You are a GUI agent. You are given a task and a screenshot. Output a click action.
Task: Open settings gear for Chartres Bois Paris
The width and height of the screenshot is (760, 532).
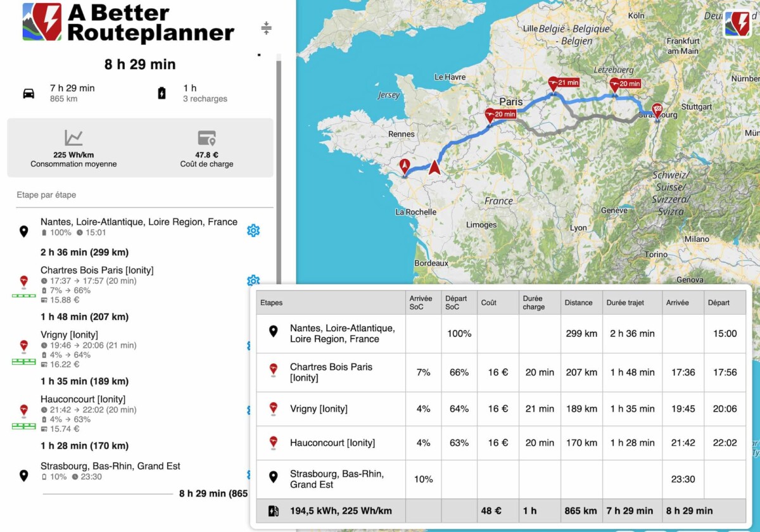click(x=253, y=280)
